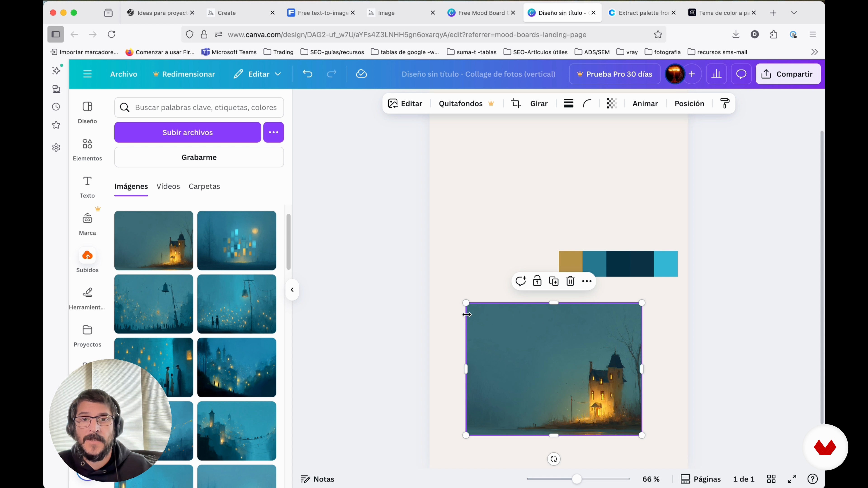This screenshot has height=488, width=868.
Task: Open the Proyectos panel
Action: 87,336
